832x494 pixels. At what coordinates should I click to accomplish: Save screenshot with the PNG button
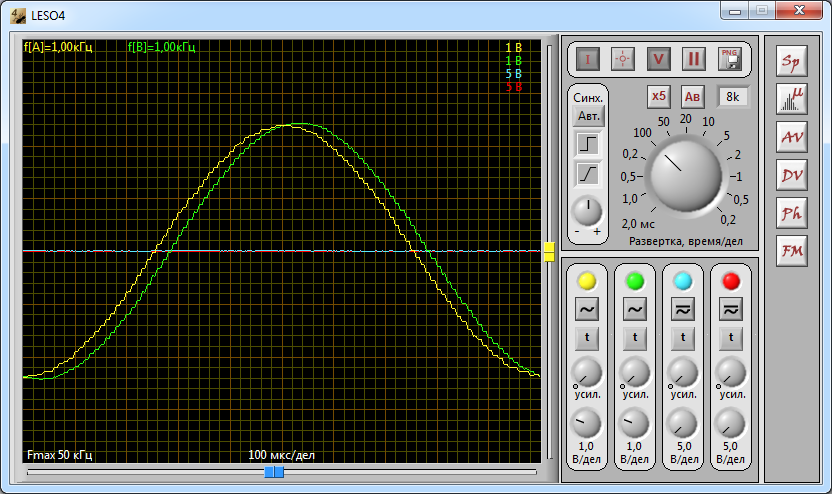click(x=730, y=59)
